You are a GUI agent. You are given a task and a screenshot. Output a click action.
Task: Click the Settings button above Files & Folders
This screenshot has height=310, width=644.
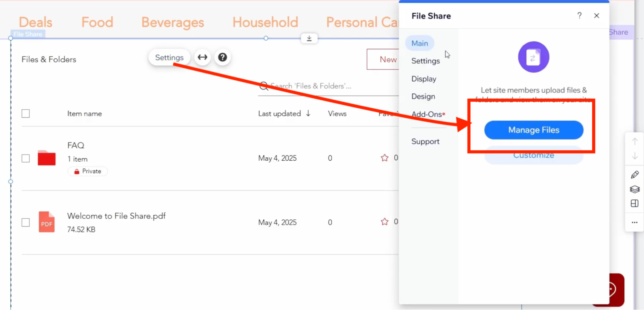point(169,57)
